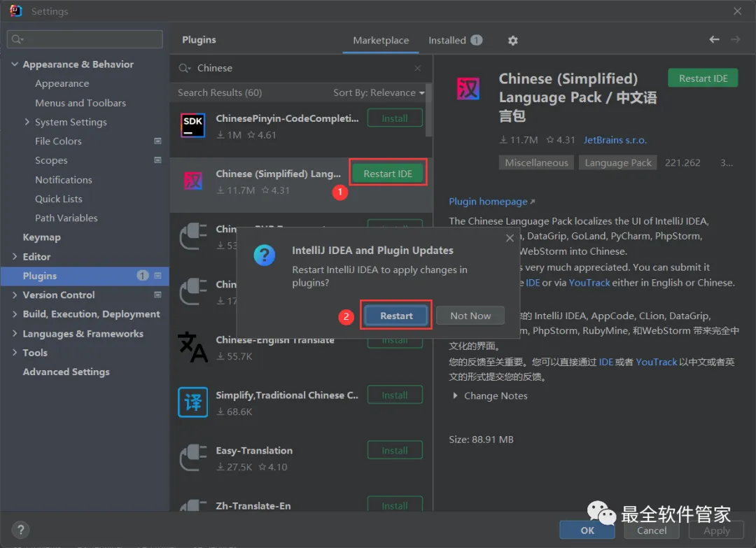Click the settings search input field
This screenshot has height=548, width=756.
(85, 39)
